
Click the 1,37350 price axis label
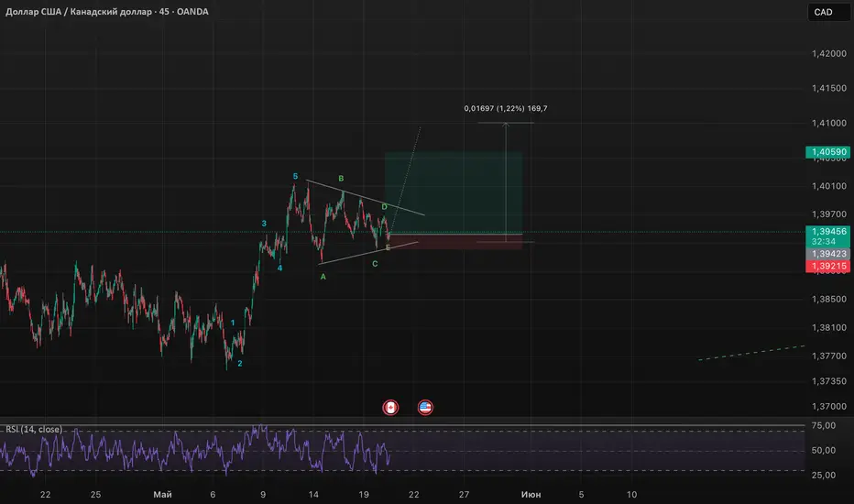pos(829,381)
